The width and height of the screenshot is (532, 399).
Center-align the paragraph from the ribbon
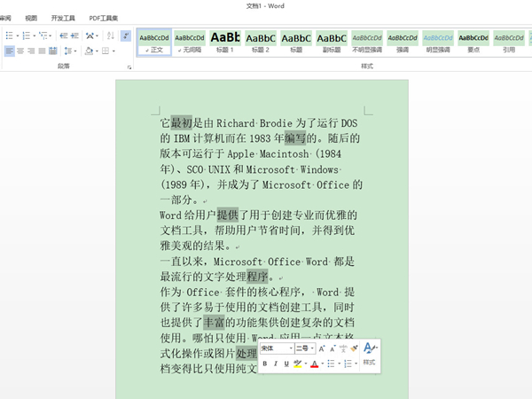coord(22,51)
